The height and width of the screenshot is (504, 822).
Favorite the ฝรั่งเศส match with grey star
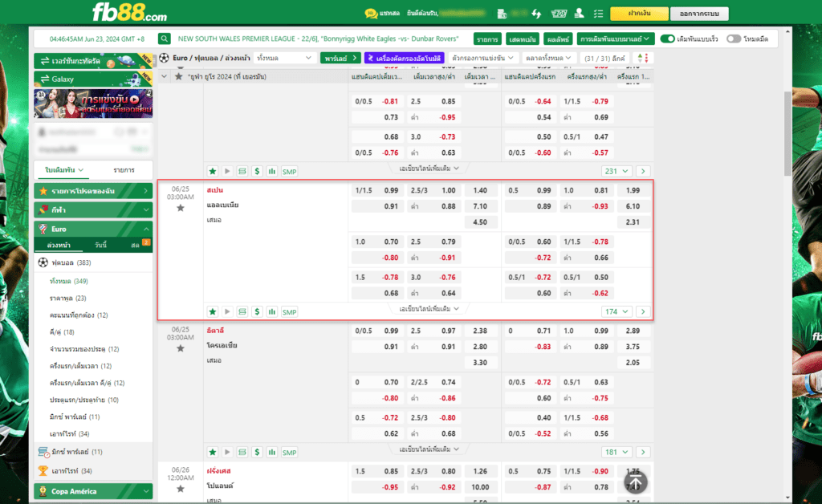[181, 489]
